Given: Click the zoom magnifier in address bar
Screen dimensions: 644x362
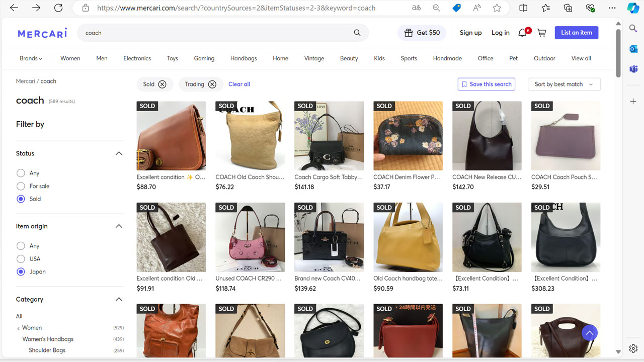Looking at the screenshot, I should coord(436,8).
